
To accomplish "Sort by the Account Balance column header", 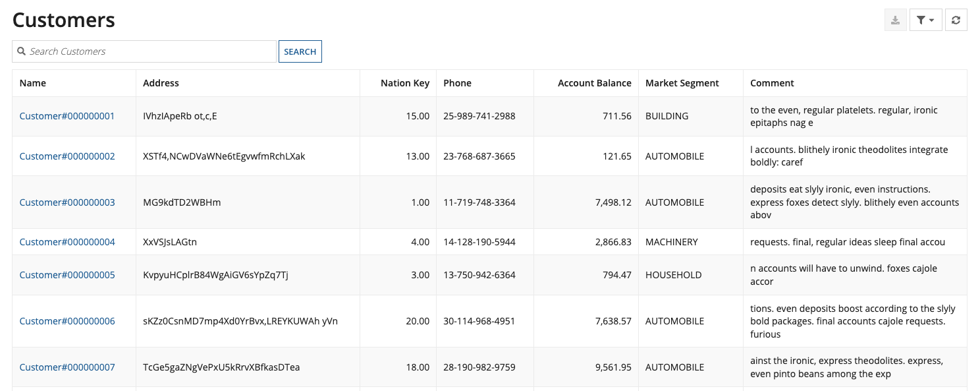I will point(595,83).
